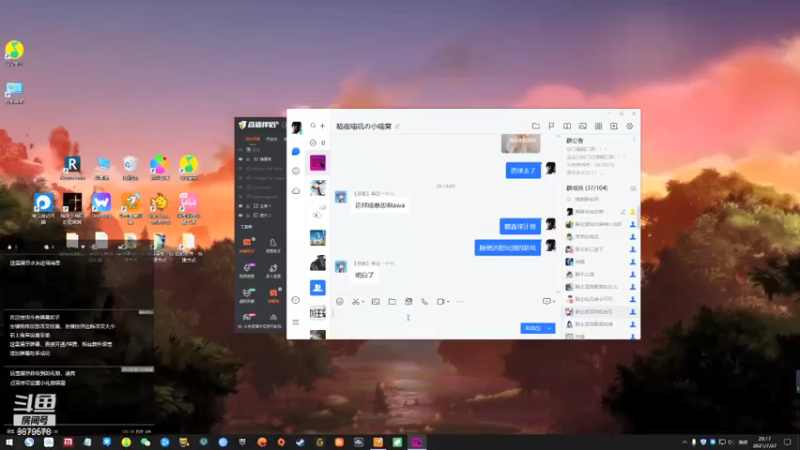Open the taskbar clock and date
This screenshot has width=800, height=450.
(765, 442)
